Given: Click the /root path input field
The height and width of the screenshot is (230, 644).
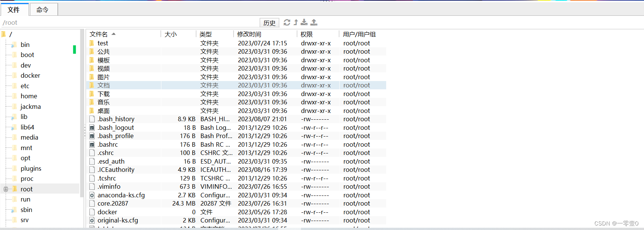Looking at the screenshot, I should click(129, 23).
